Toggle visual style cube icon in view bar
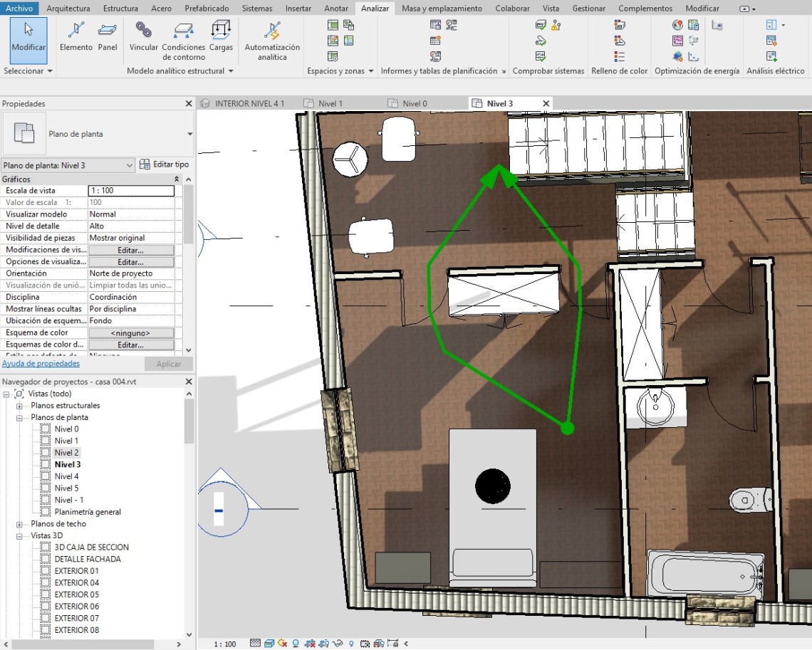The image size is (812, 650). (x=269, y=644)
